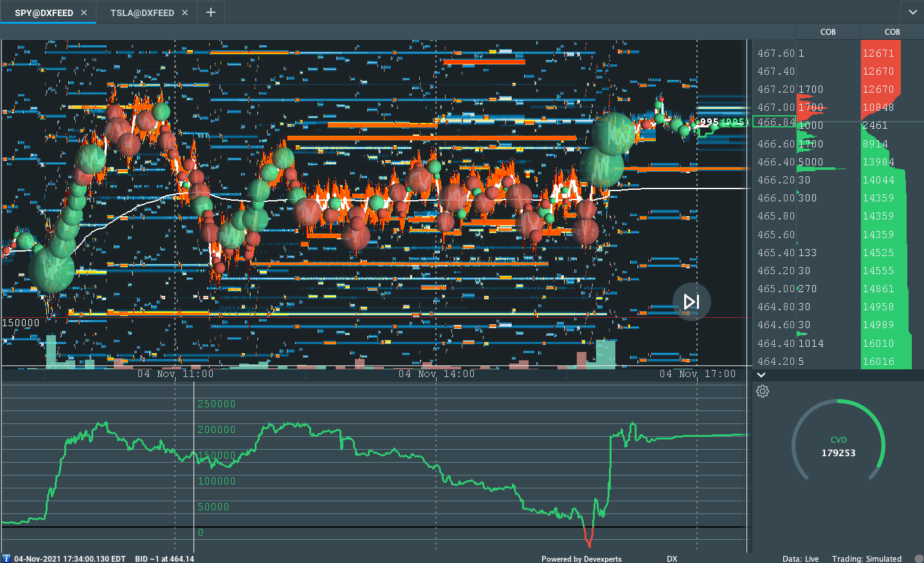This screenshot has width=924, height=563.
Task: Select the 464.20 price level
Action: pyautogui.click(x=775, y=362)
